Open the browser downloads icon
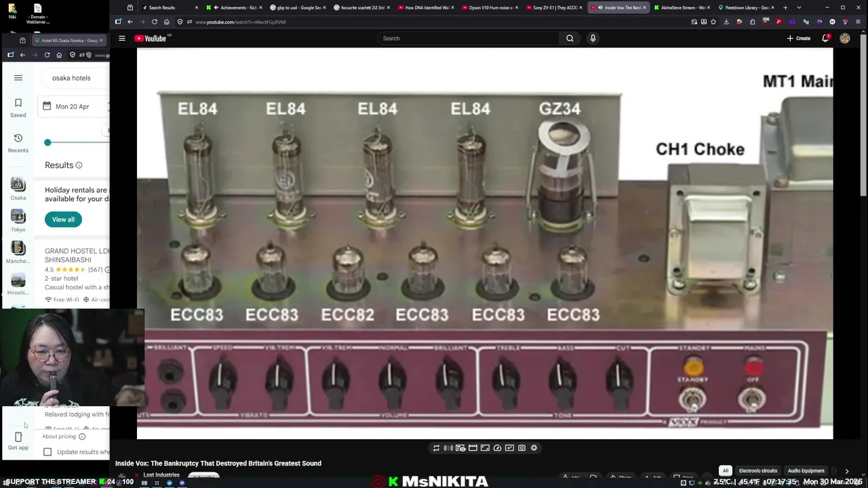The height and width of the screenshot is (488, 868). pos(726,22)
